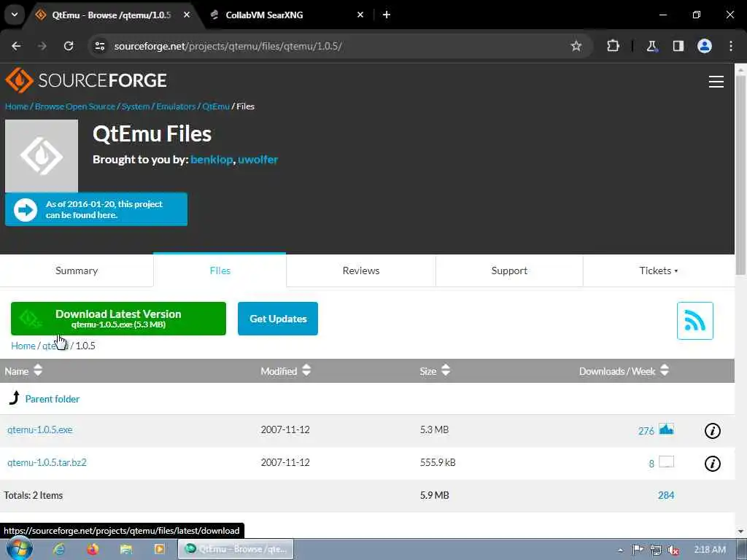Open Action Center flag tray icon

[x=638, y=550]
